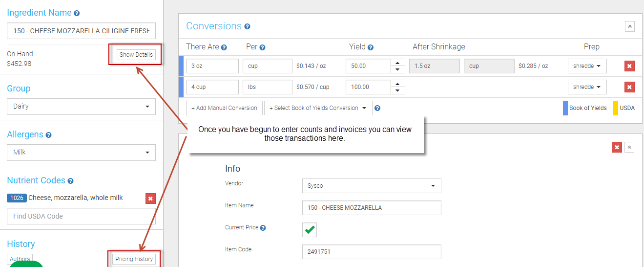The image size is (644, 267).
Task: Click the 1026 nutrient code badge
Action: pyautogui.click(x=17, y=198)
